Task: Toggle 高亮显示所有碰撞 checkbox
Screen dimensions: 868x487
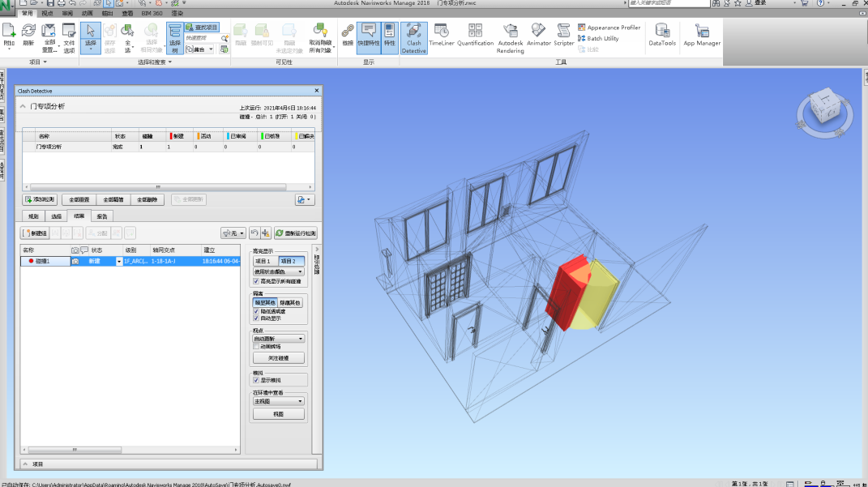Action: [256, 281]
